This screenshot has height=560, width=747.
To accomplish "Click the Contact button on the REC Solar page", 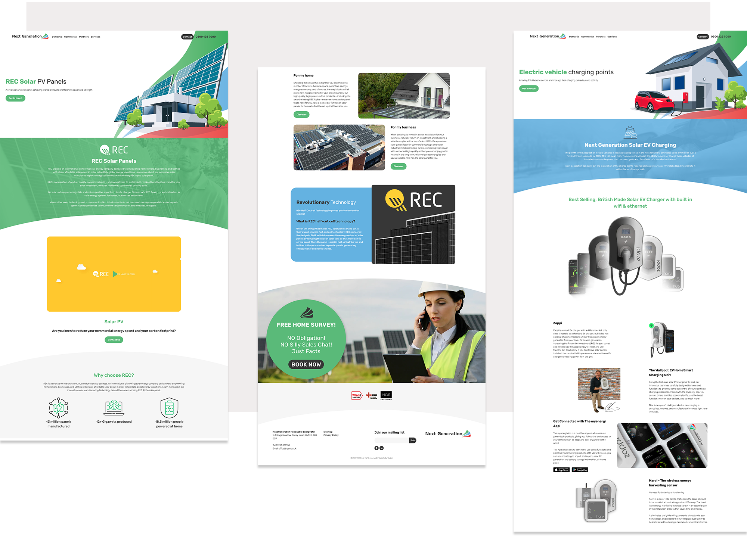I will pyautogui.click(x=187, y=37).
